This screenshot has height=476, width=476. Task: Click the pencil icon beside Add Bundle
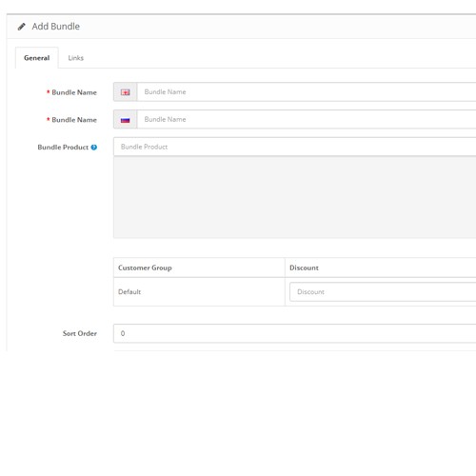21,27
